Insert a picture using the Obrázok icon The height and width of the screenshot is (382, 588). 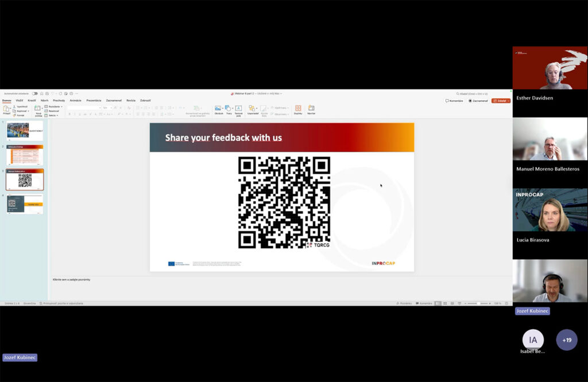click(x=218, y=108)
